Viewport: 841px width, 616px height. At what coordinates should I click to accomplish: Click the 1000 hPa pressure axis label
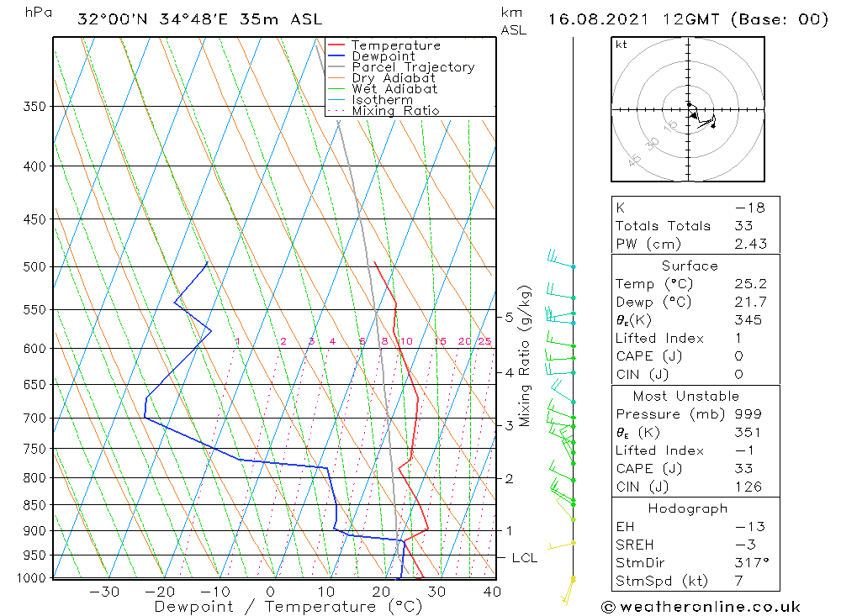point(32,578)
